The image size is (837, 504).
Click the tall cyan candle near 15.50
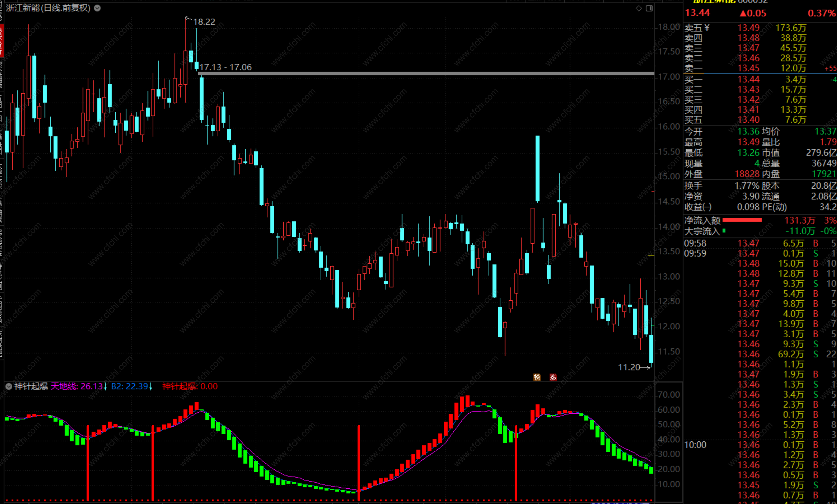tap(537, 168)
